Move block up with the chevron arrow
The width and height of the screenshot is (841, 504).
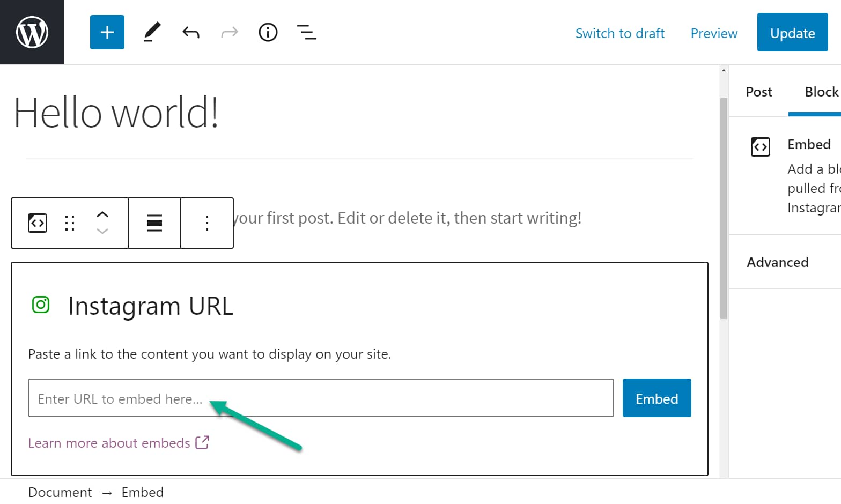tap(102, 214)
